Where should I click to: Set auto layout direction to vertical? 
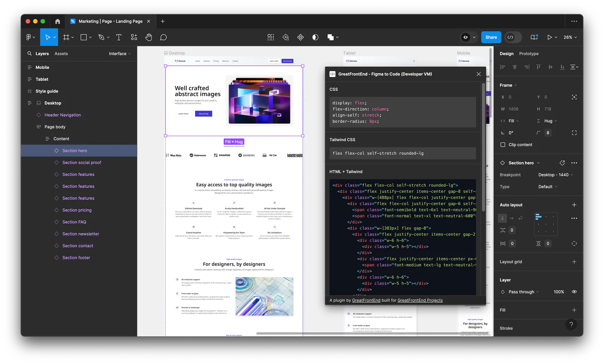pyautogui.click(x=502, y=218)
